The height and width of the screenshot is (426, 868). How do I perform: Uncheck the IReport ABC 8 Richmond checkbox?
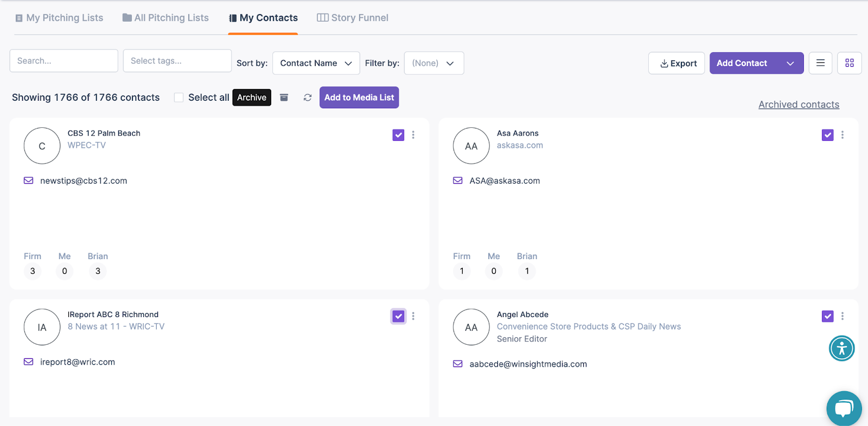click(398, 316)
